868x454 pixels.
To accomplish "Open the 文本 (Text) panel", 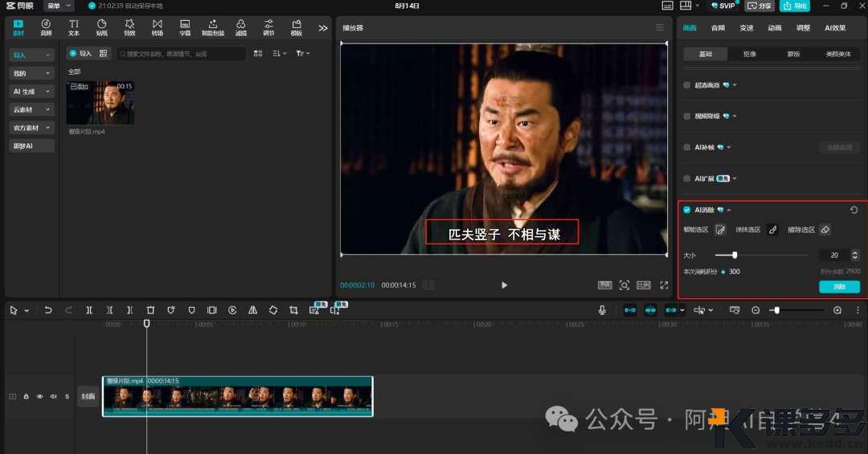I will tap(74, 28).
